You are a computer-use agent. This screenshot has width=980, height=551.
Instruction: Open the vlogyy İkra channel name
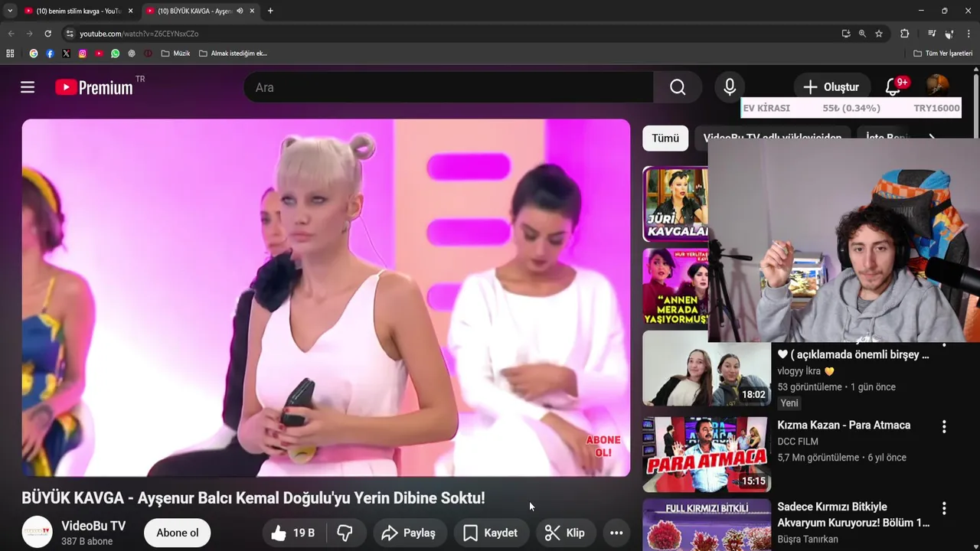(805, 371)
